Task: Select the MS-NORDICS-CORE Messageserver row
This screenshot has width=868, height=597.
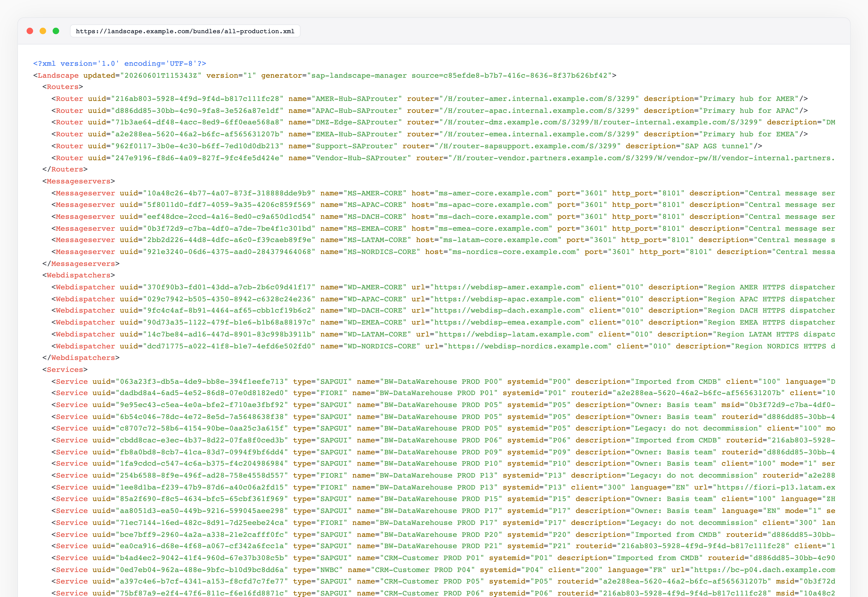Action: click(443, 252)
